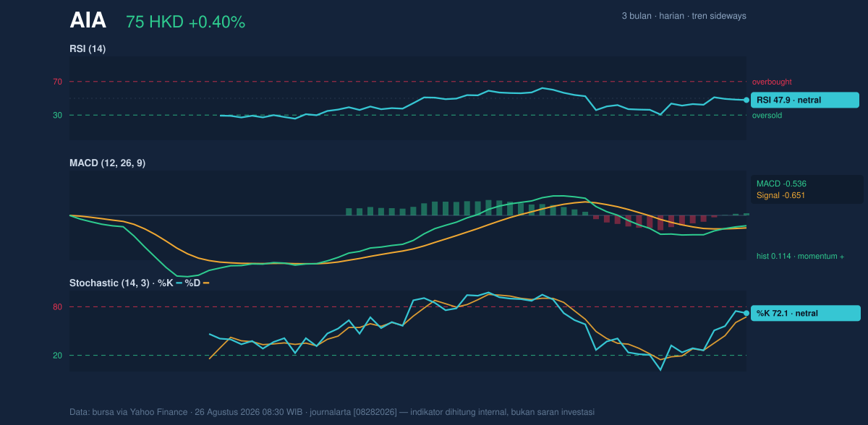Click the '%K 72.1 · netral' value badge
The height and width of the screenshot is (425, 868).
pos(806,313)
